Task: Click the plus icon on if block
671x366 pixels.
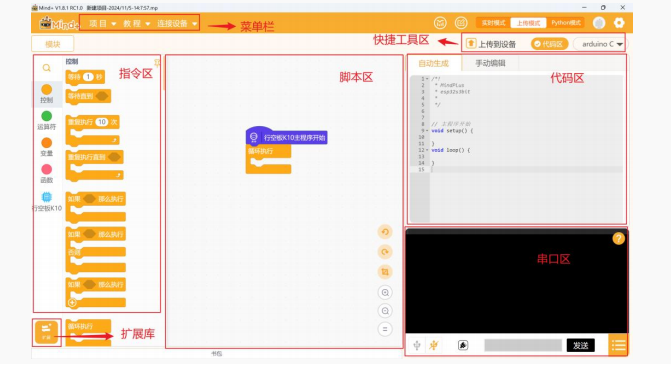Action: 72,303
